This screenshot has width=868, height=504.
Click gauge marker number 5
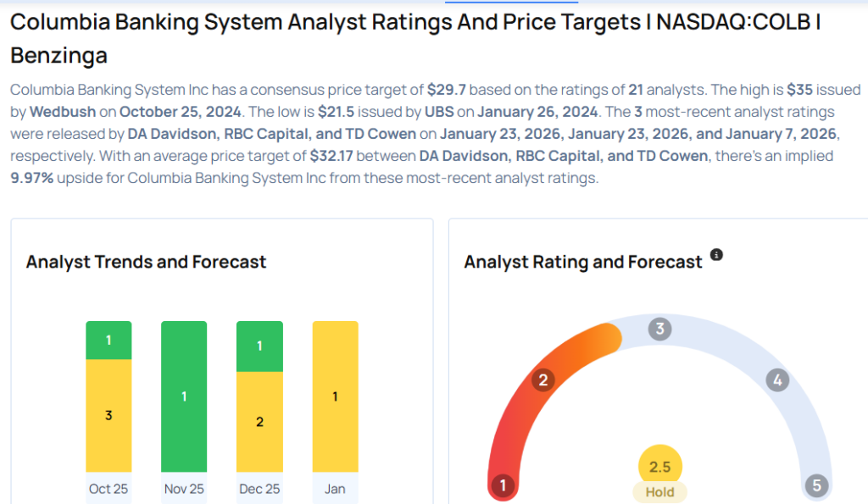(816, 485)
